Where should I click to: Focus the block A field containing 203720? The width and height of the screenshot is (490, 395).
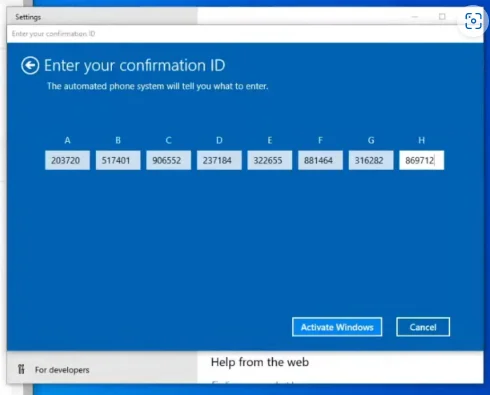pyautogui.click(x=67, y=160)
